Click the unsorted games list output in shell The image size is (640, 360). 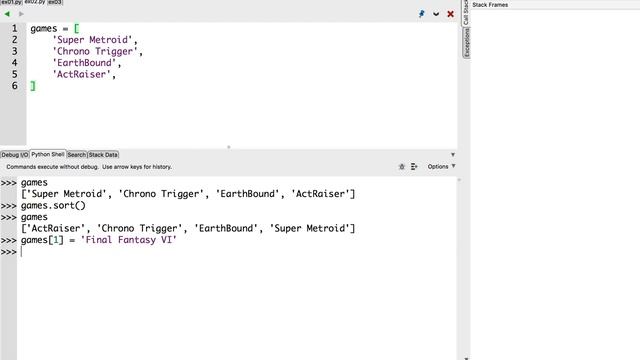[x=188, y=194]
